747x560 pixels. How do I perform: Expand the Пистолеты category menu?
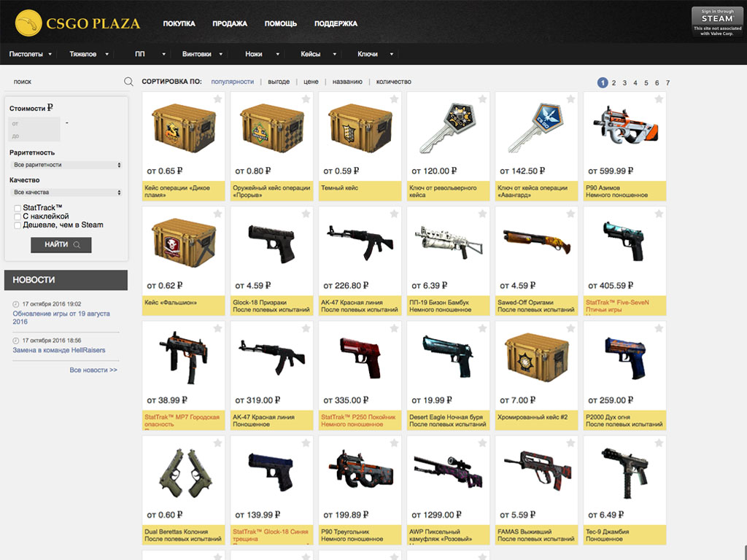point(31,54)
